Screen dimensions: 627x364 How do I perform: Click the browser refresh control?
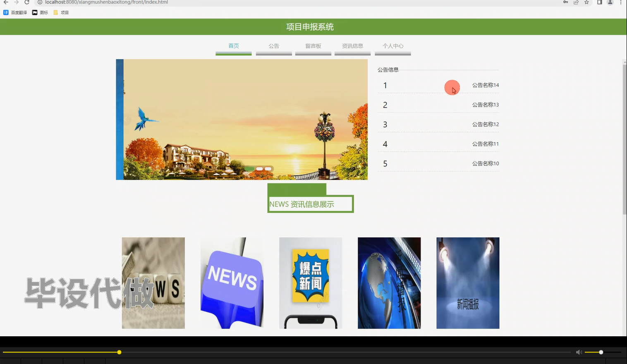(27, 2)
